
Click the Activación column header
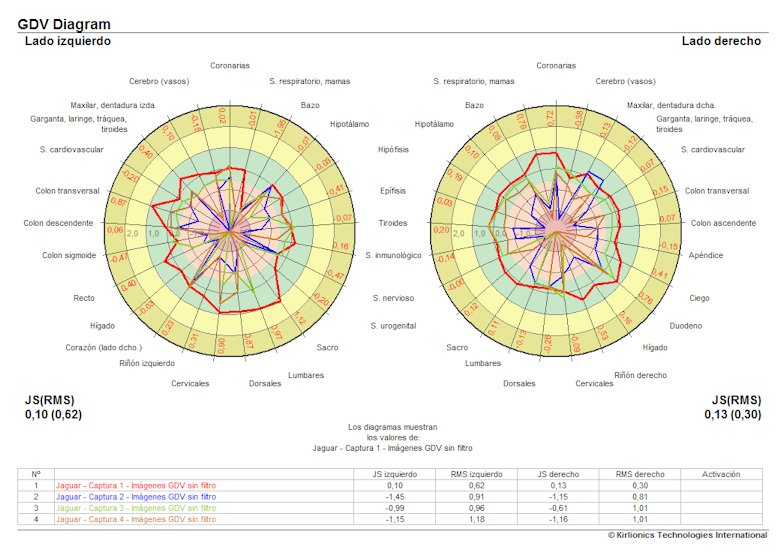click(x=722, y=473)
